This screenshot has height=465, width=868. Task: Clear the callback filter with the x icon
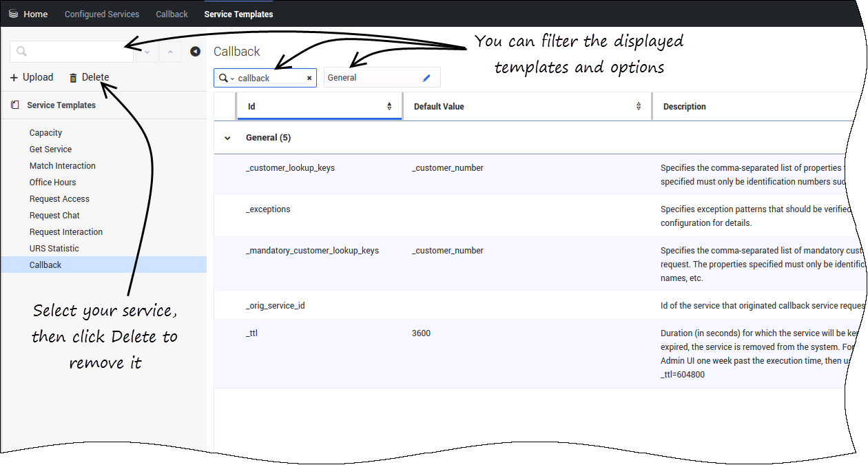pos(309,79)
